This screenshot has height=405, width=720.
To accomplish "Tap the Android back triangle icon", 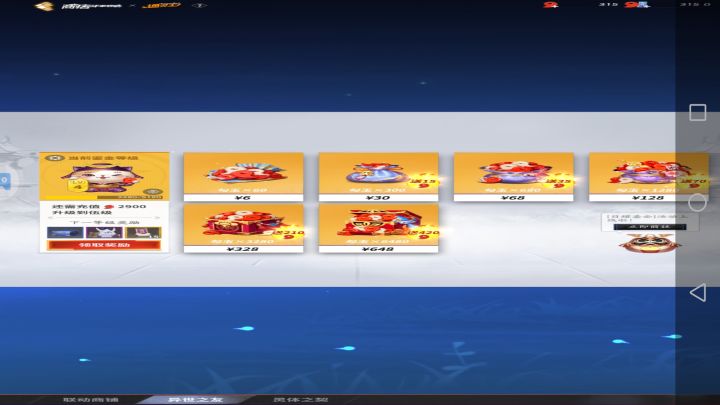I will click(698, 292).
